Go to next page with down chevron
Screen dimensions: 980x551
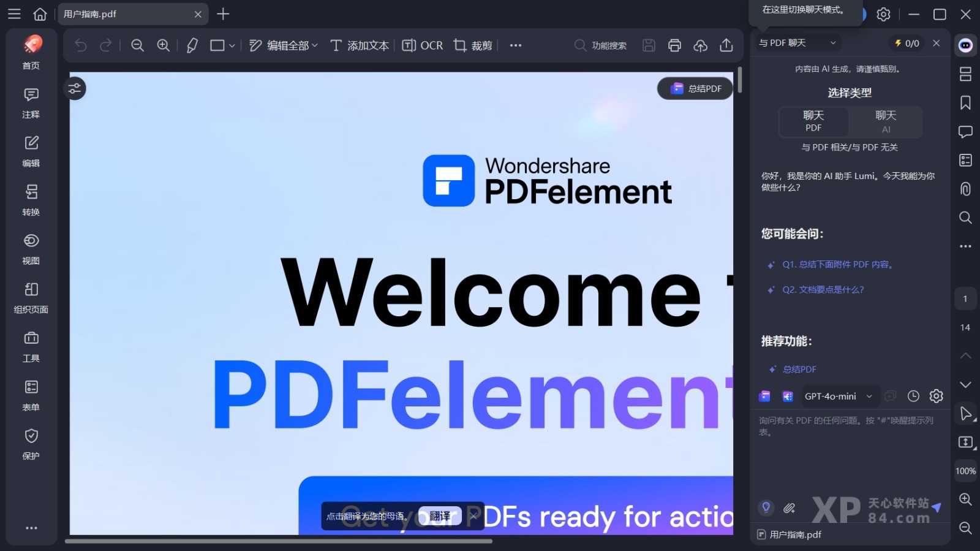tap(965, 385)
